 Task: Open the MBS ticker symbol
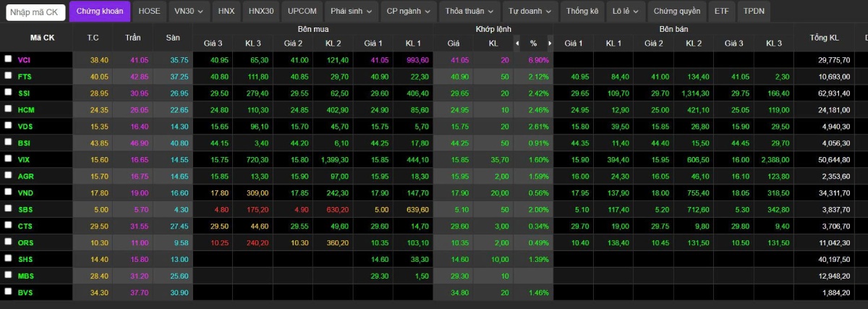pos(25,276)
